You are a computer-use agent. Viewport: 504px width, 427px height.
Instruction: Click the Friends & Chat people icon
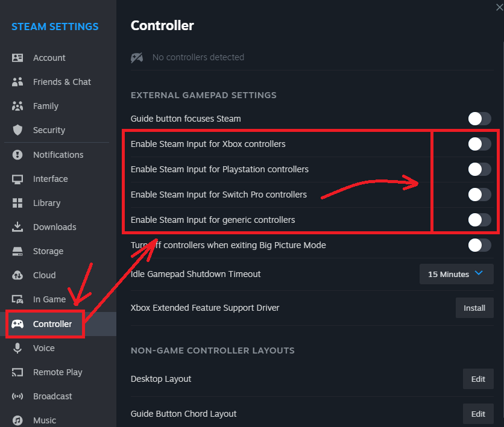click(x=17, y=82)
